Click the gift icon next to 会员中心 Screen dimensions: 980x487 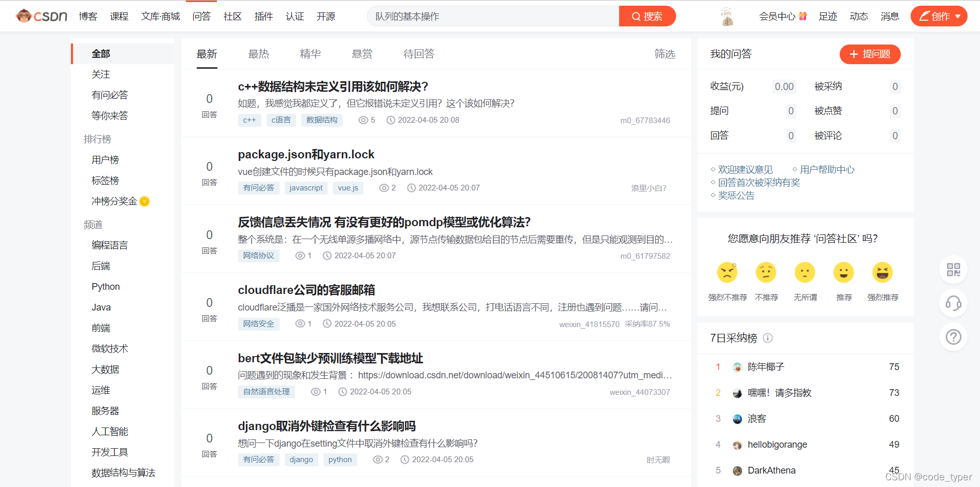803,16
